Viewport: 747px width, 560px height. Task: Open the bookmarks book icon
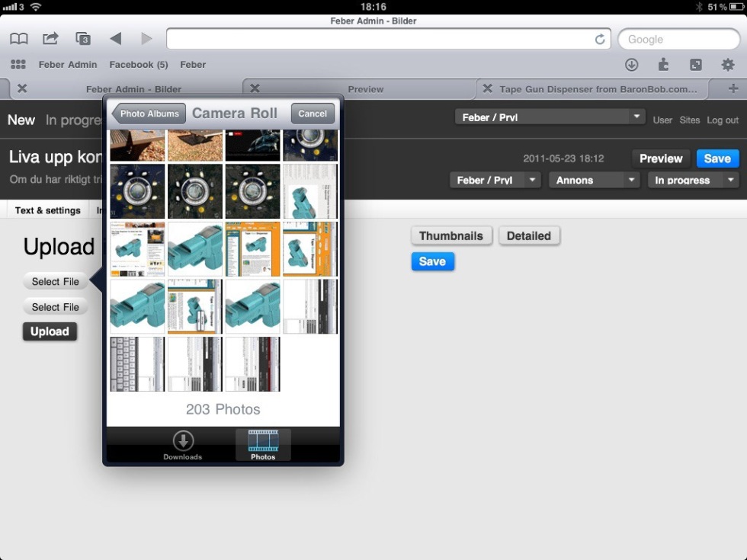coord(19,39)
